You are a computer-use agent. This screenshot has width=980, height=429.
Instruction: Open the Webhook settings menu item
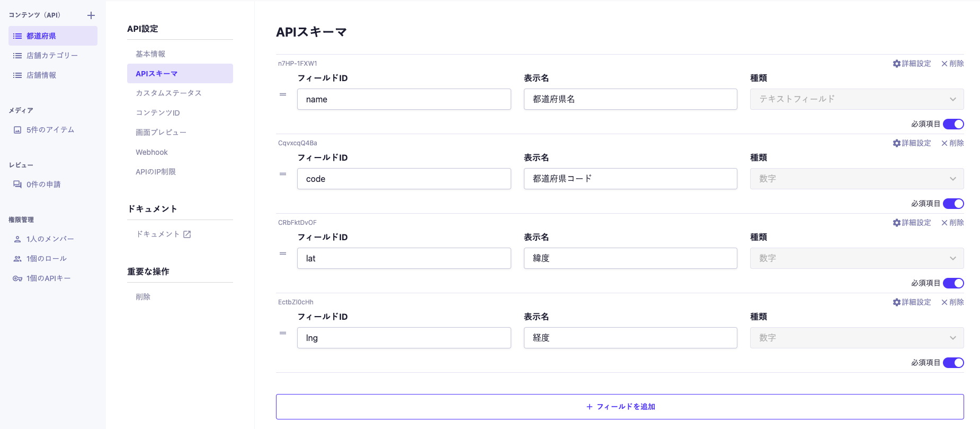[x=152, y=152]
